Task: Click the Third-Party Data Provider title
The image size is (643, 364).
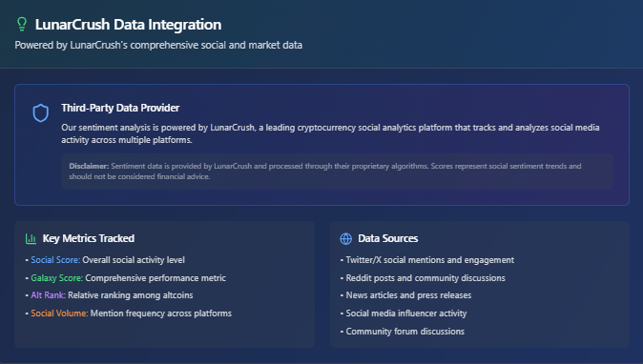Action: [120, 108]
